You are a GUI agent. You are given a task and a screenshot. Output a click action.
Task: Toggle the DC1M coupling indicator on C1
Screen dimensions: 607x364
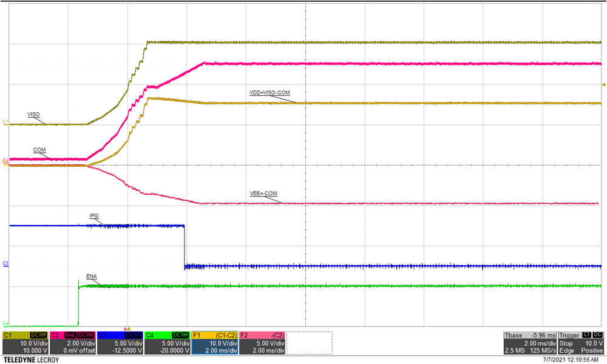38,334
